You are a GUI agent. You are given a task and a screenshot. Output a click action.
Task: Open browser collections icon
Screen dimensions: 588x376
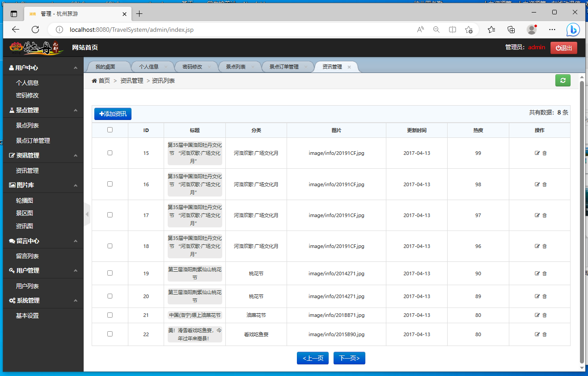click(511, 30)
